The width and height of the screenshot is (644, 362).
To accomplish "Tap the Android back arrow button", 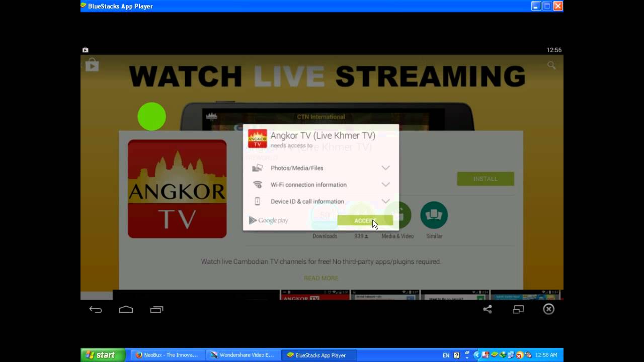I will tap(96, 310).
